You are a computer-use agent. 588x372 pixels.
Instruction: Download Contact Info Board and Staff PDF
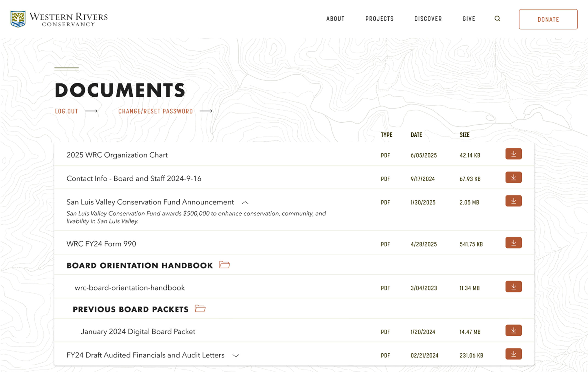[513, 177]
